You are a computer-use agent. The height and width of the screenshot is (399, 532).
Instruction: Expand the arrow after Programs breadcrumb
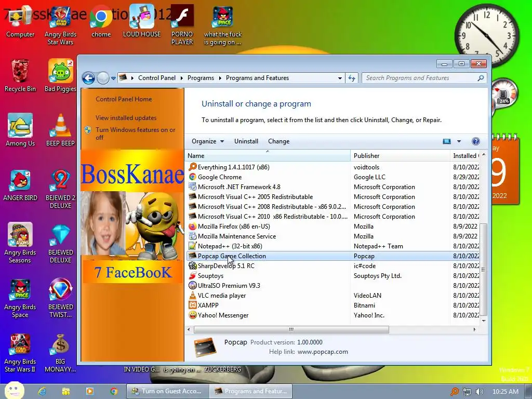click(220, 78)
